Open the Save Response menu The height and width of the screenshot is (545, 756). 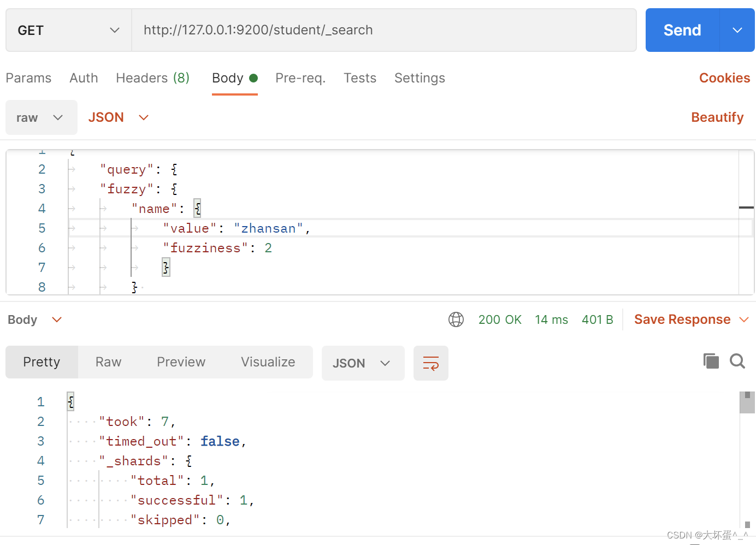click(x=692, y=319)
